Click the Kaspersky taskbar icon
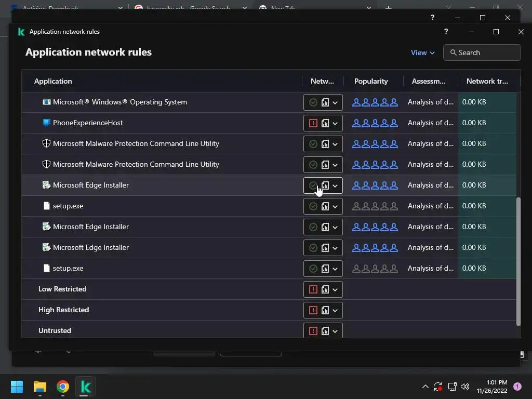 (x=86, y=387)
